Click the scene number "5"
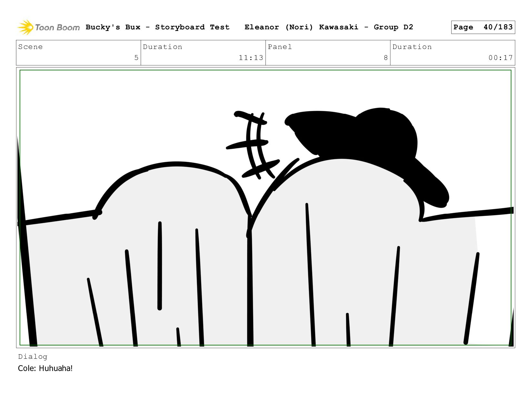This screenshot has width=532, height=411. (x=136, y=58)
